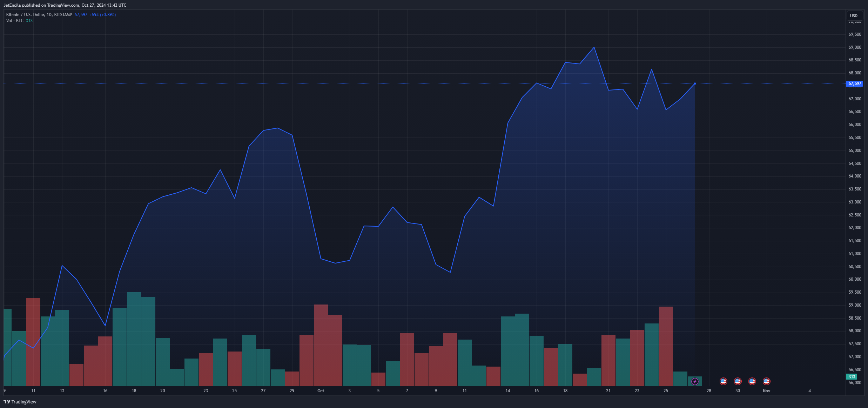Click the 27 date on time axis
This screenshot has height=408, width=868.
click(263, 391)
